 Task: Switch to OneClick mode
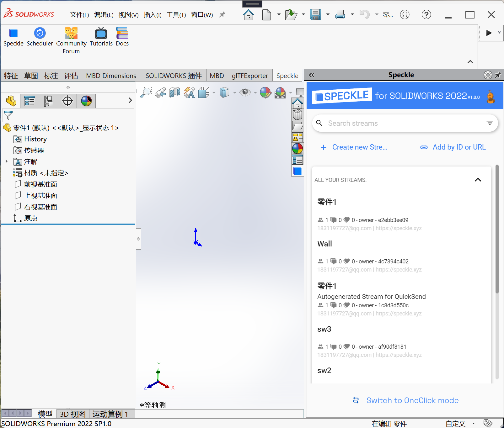[406, 400]
